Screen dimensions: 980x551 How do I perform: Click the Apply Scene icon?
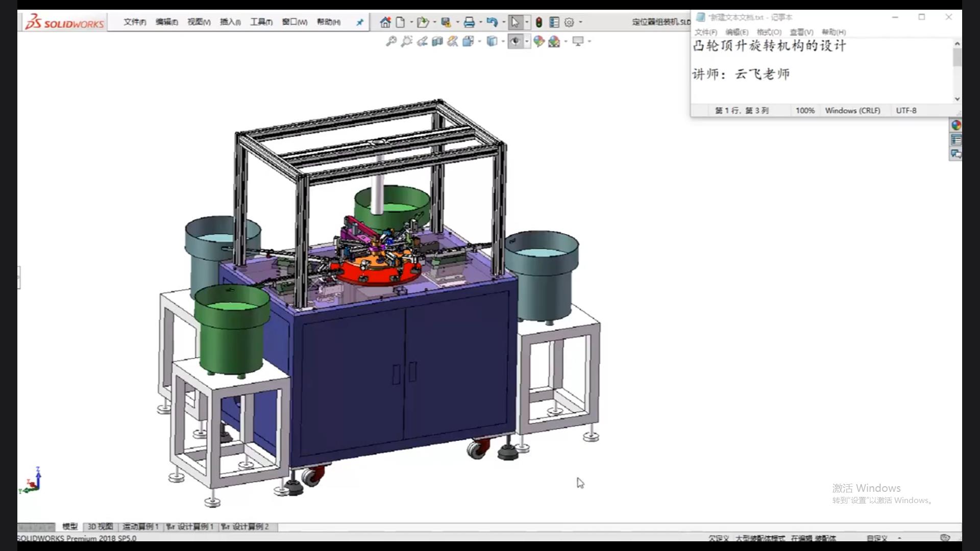pos(554,41)
